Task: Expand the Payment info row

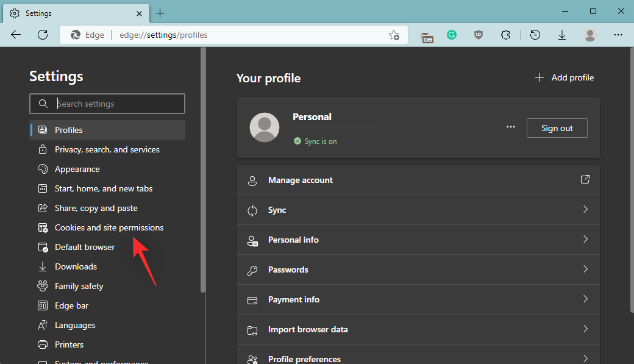Action: click(x=418, y=299)
